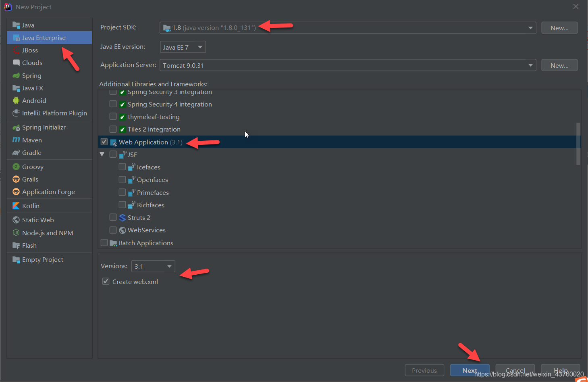Image resolution: width=588 pixels, height=382 pixels.
Task: Choose the Maven project type label
Action: click(x=32, y=140)
